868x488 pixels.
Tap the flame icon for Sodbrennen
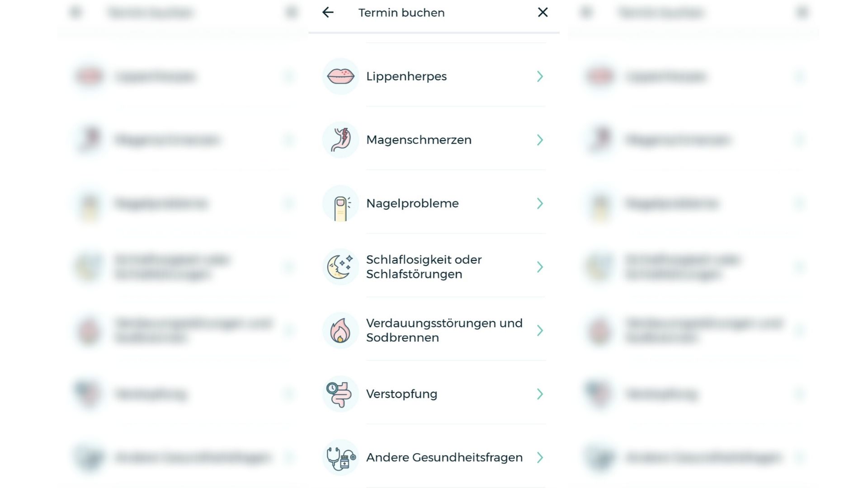(340, 331)
